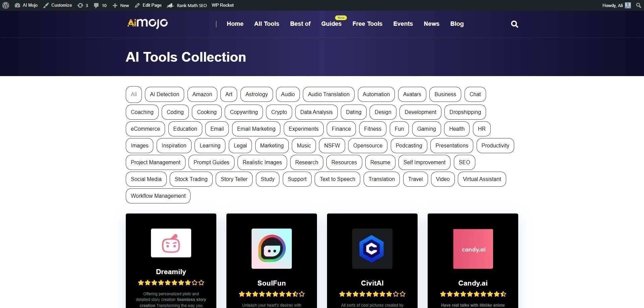Filter by Text to Speech category
Viewport: 644px width, 308px height.
tap(337, 179)
